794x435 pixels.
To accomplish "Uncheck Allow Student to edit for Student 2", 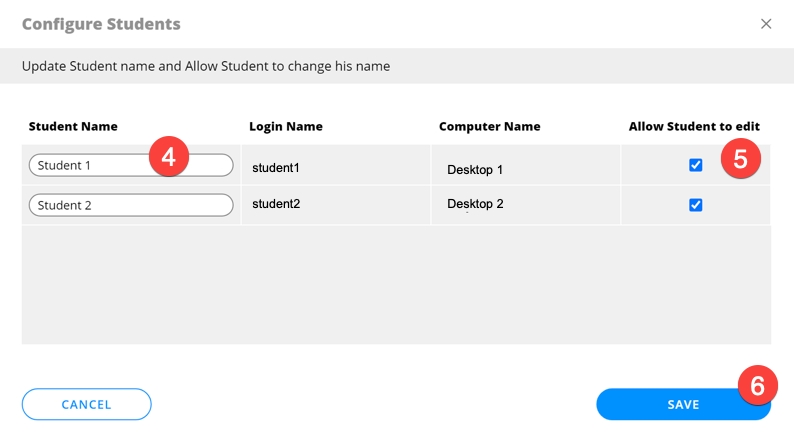I will [696, 205].
